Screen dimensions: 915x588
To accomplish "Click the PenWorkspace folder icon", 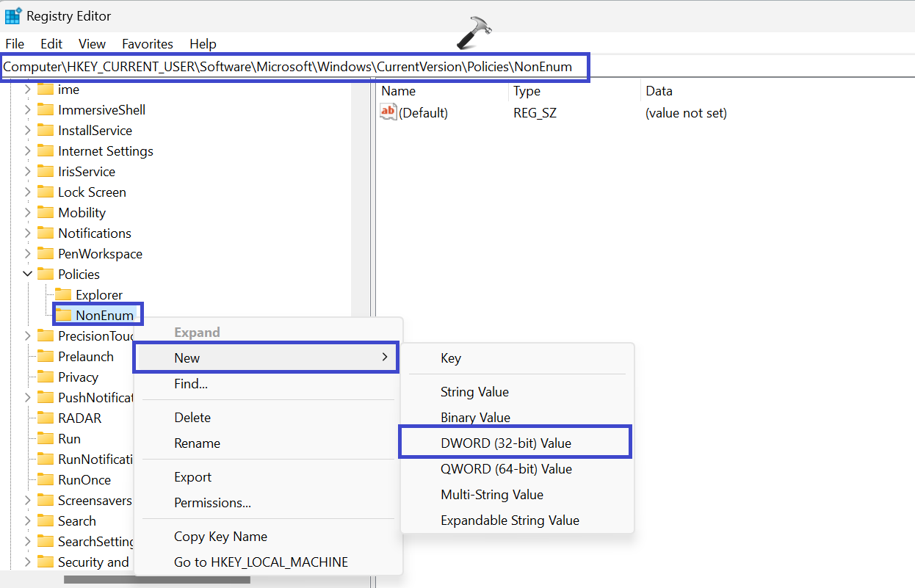I will tap(46, 254).
